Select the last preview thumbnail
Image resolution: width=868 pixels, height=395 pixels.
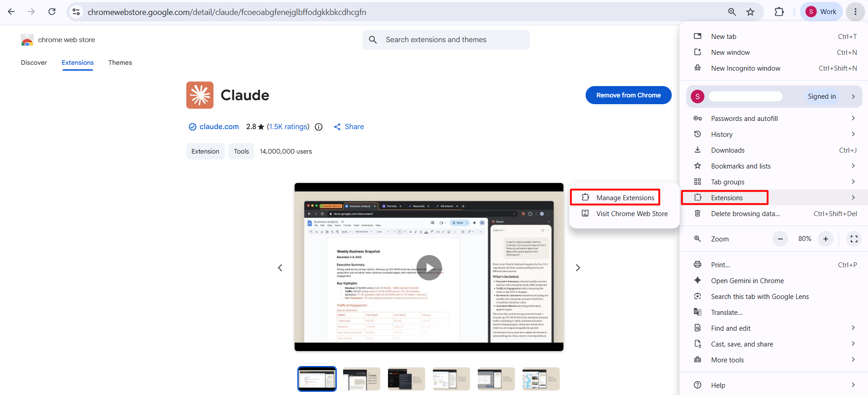click(x=541, y=379)
